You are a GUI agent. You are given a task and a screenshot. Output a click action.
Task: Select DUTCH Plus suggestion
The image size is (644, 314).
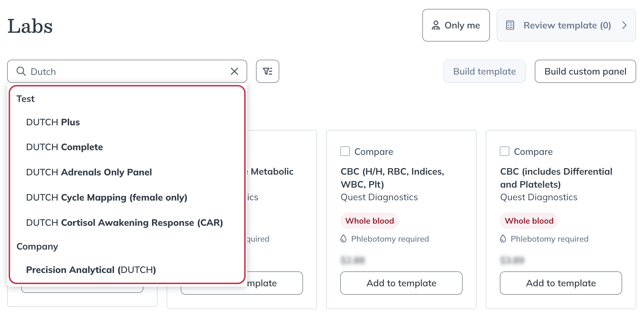pos(53,122)
